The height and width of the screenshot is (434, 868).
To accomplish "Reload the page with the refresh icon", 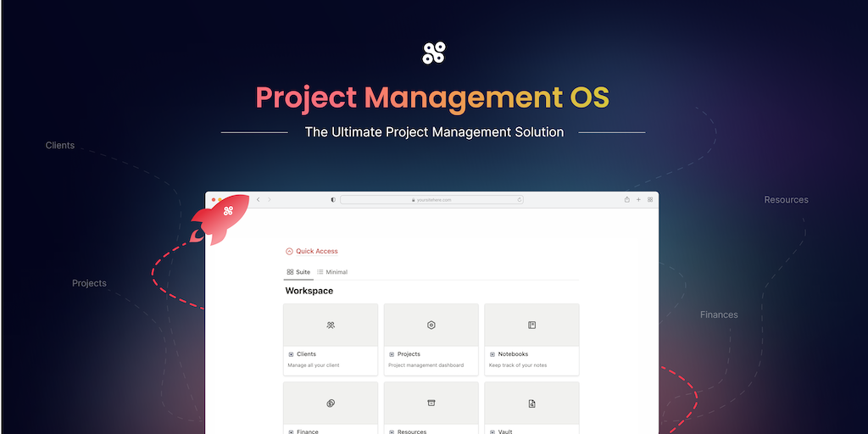I will point(520,200).
